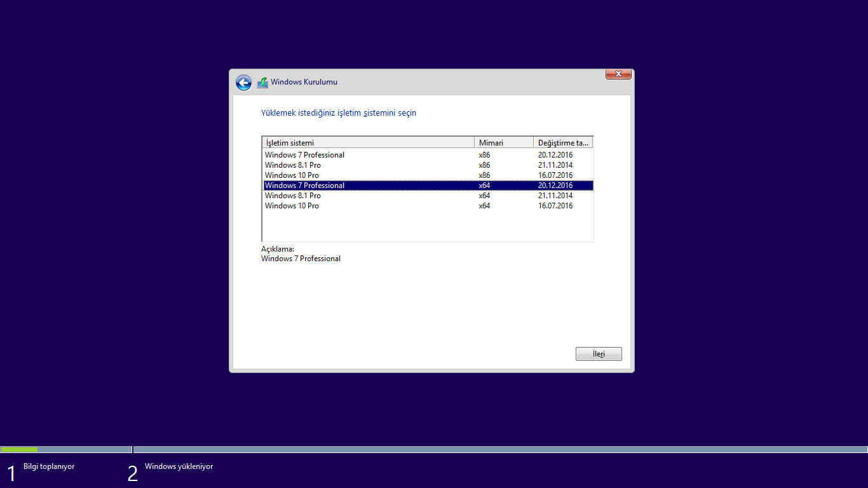Select Windows 7 Professional x86 entry
868x488 pixels.
(305, 155)
